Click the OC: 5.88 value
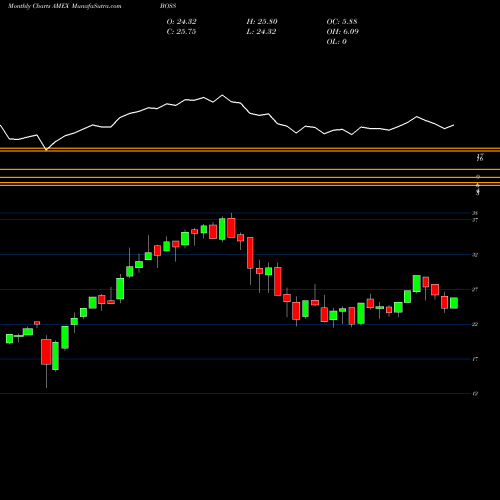 pos(342,22)
